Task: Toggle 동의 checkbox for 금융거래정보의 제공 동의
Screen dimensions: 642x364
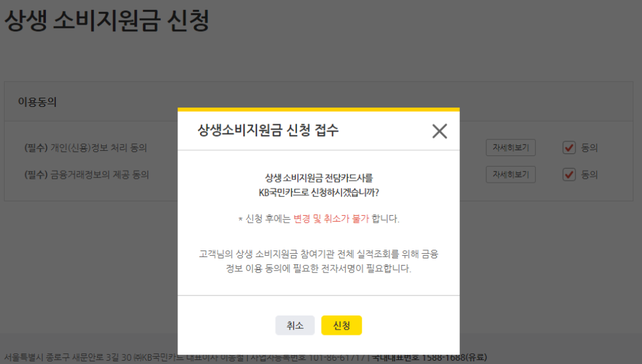Action: coord(569,175)
